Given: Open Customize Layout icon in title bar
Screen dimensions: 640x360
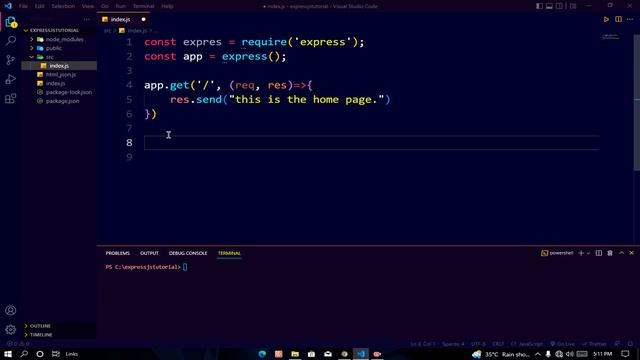Looking at the screenshot, I should [573, 6].
